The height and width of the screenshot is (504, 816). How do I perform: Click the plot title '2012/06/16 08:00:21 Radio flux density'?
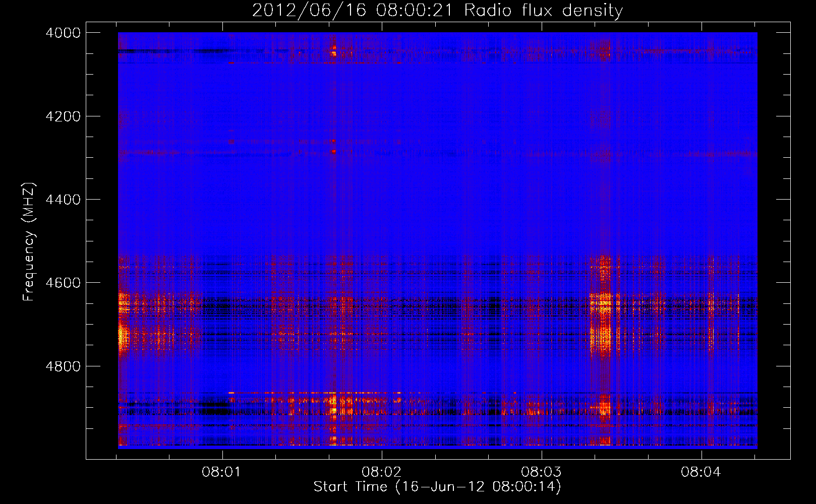(437, 10)
